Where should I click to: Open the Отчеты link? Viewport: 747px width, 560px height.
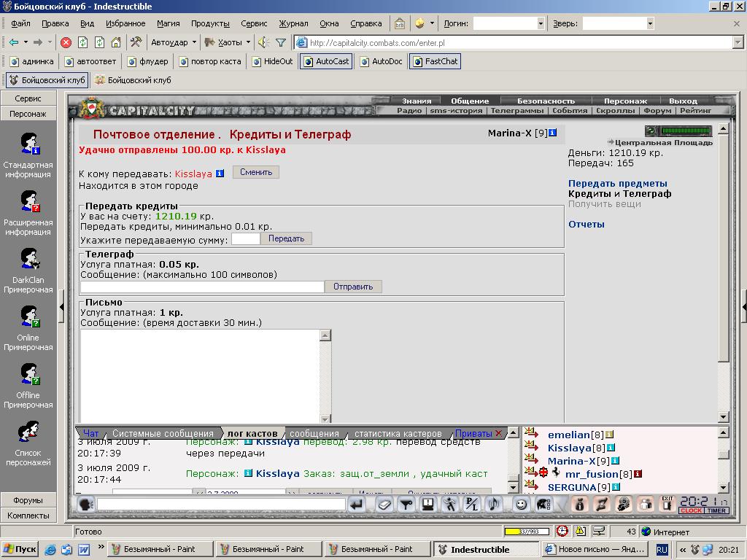586,225
